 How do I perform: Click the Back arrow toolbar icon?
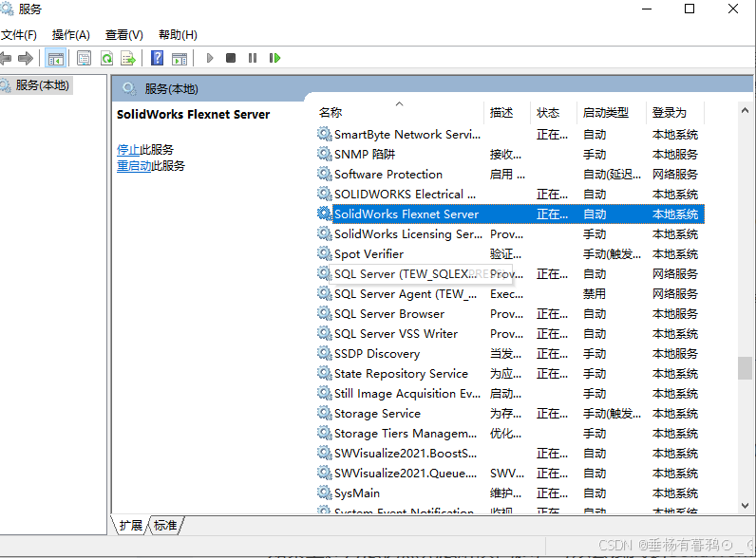tap(6, 58)
